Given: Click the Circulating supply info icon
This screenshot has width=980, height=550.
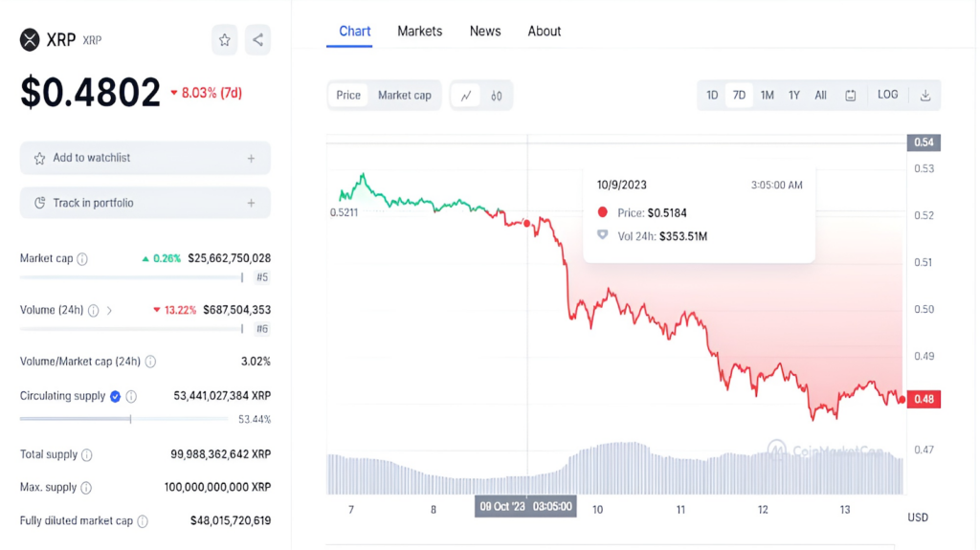Looking at the screenshot, I should (x=131, y=396).
